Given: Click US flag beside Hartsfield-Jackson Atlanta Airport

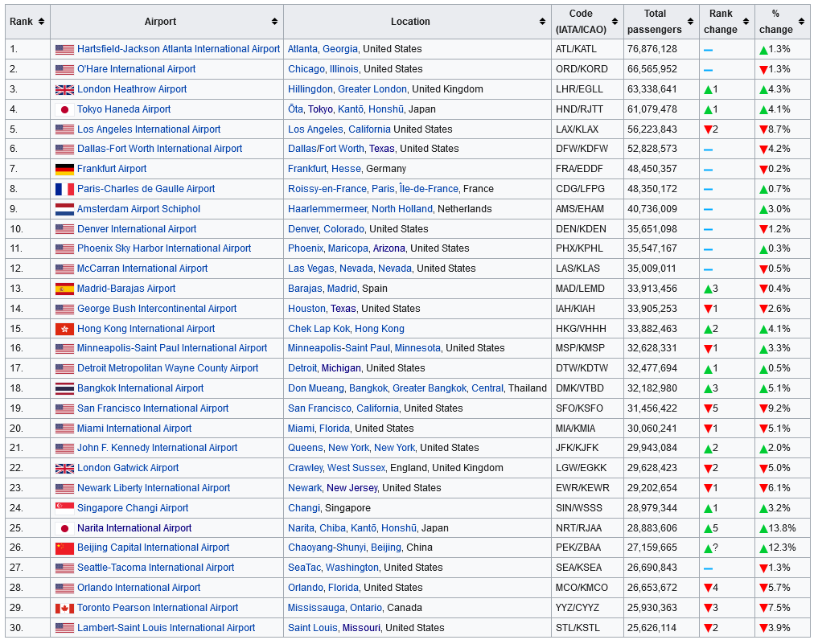Looking at the screenshot, I should tap(64, 50).
